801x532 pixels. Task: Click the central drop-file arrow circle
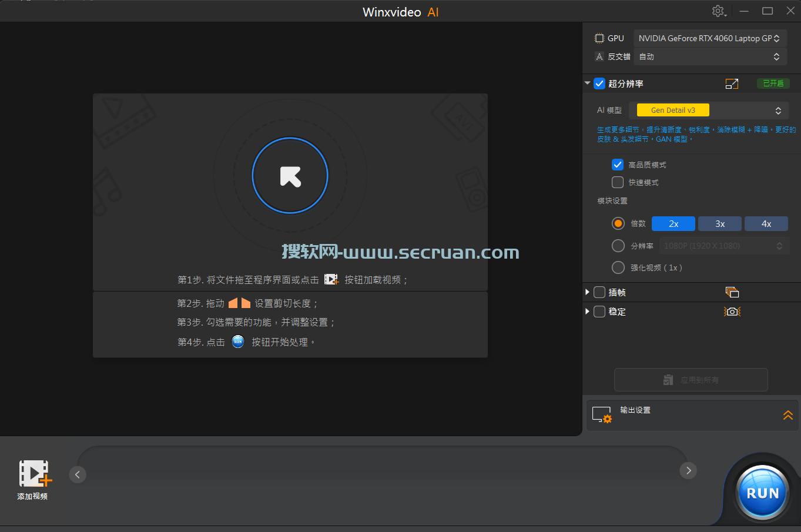point(290,175)
